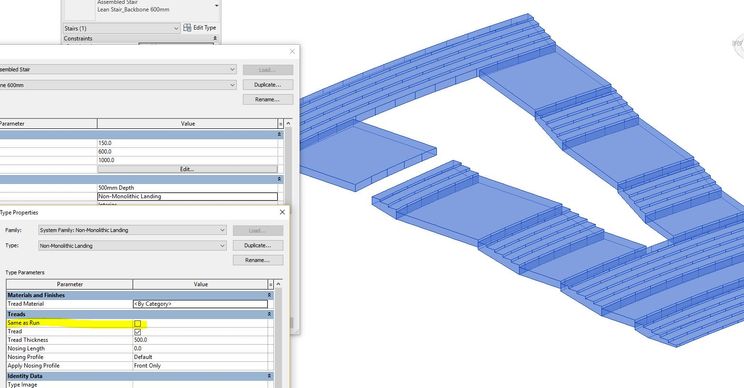Select the Tread Material parameter label

tap(26, 304)
